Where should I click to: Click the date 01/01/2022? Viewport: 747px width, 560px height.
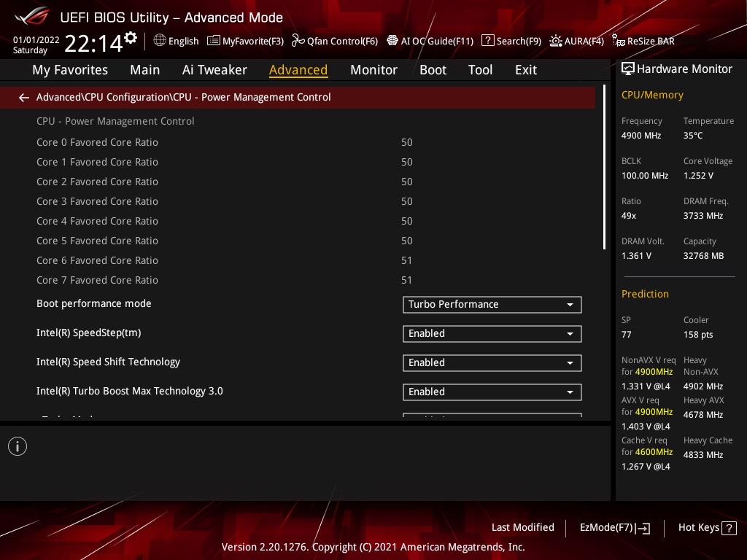[x=36, y=39]
